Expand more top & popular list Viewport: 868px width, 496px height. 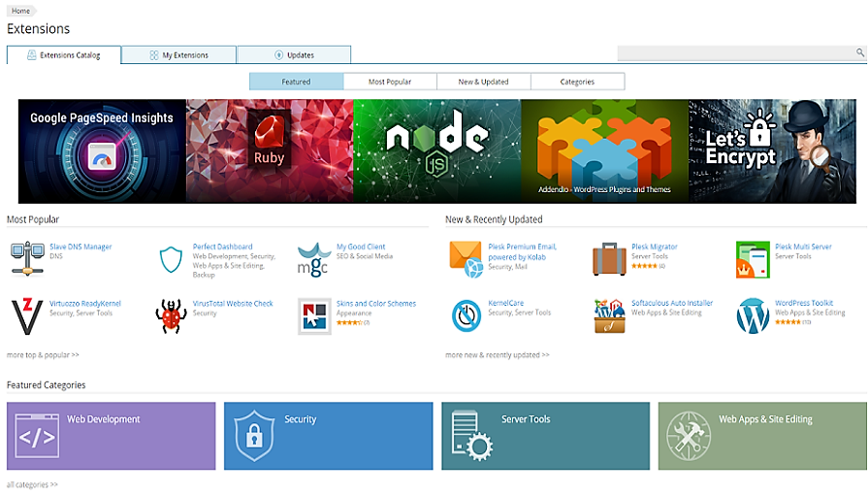43,355
